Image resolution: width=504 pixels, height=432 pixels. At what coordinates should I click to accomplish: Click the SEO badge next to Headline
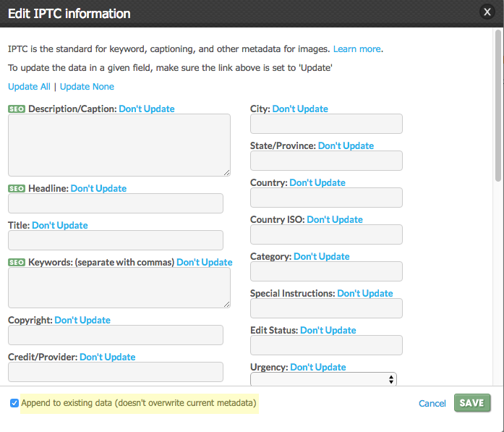point(17,188)
